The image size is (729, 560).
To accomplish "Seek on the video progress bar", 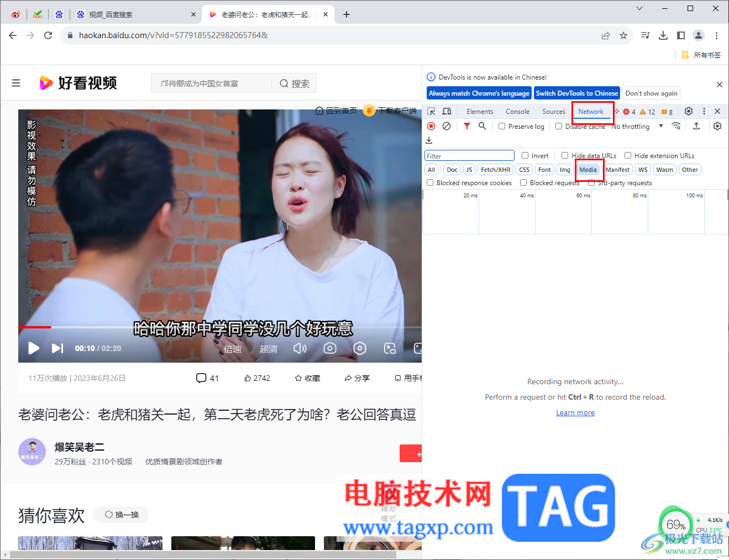I will pos(220,327).
